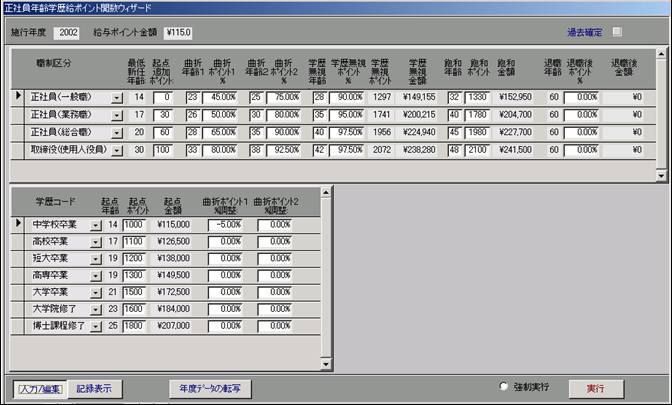
Task: Click the upper table scroll-up arrow
Action: [661, 54]
